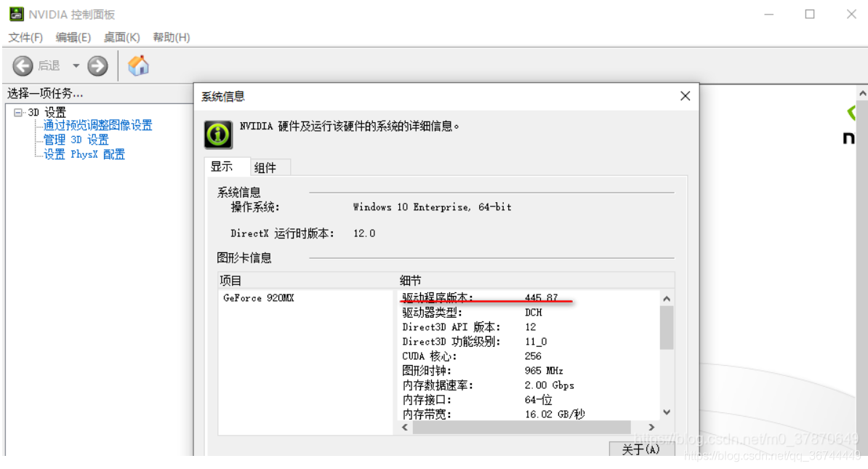Click the scroll up arrow in details pane
868x469 pixels.
[x=666, y=298]
